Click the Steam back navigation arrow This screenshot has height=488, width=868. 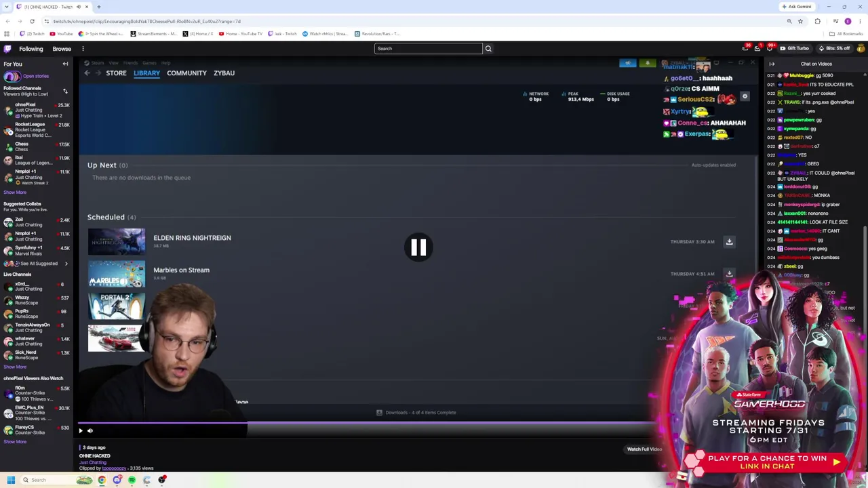[x=87, y=73]
